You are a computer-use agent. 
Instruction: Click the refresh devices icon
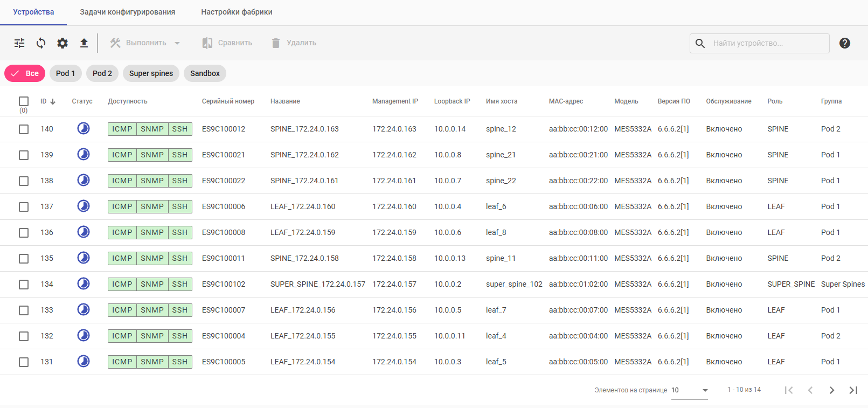[x=41, y=43]
